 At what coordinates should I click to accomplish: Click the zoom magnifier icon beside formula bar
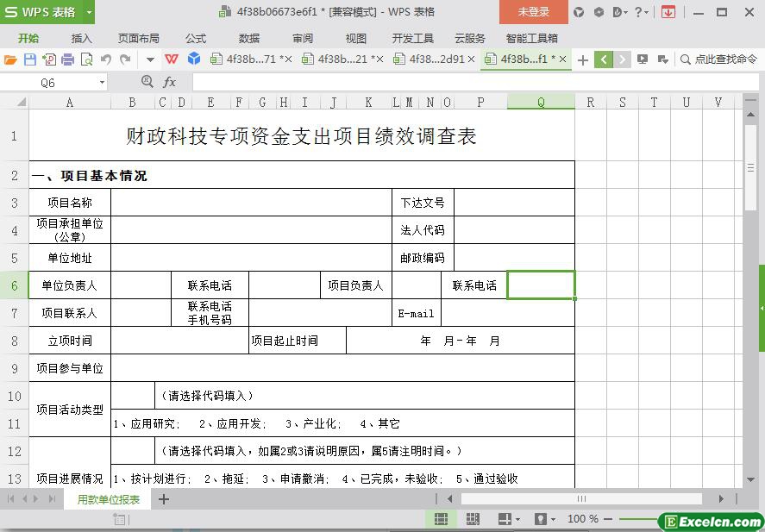pos(147,82)
